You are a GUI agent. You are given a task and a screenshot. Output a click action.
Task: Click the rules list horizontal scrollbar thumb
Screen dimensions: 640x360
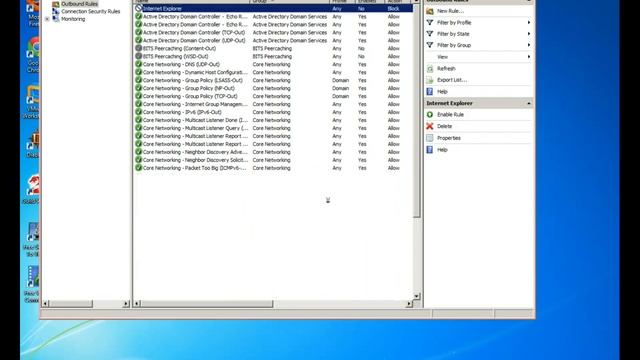point(207,304)
